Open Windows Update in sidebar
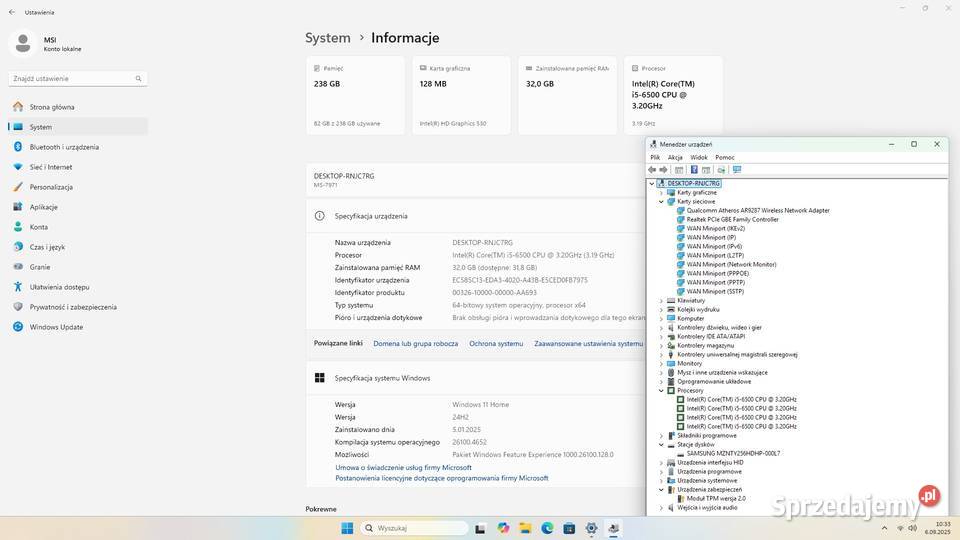The width and height of the screenshot is (960, 540). 78,327
